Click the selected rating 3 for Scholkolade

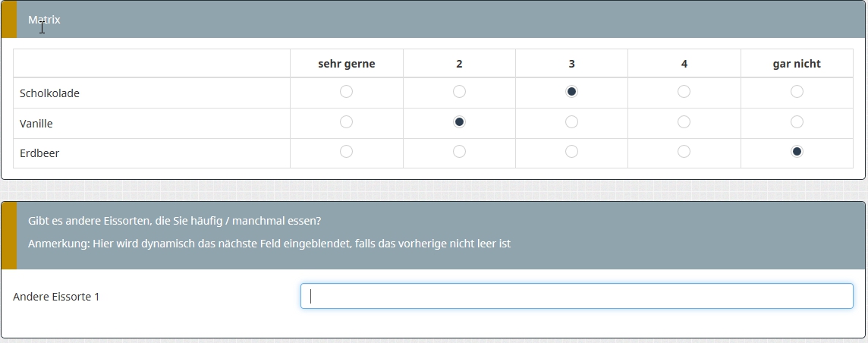point(571,92)
